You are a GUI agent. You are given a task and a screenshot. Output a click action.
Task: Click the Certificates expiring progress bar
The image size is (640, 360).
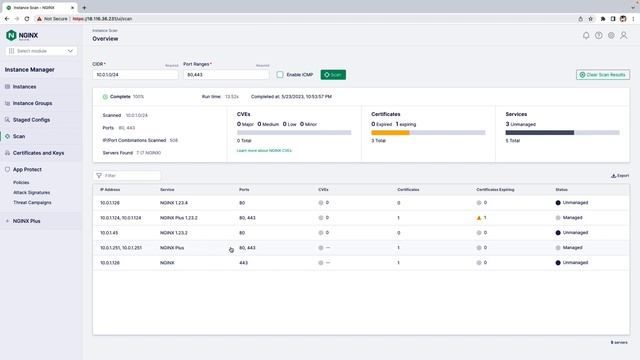428,133
